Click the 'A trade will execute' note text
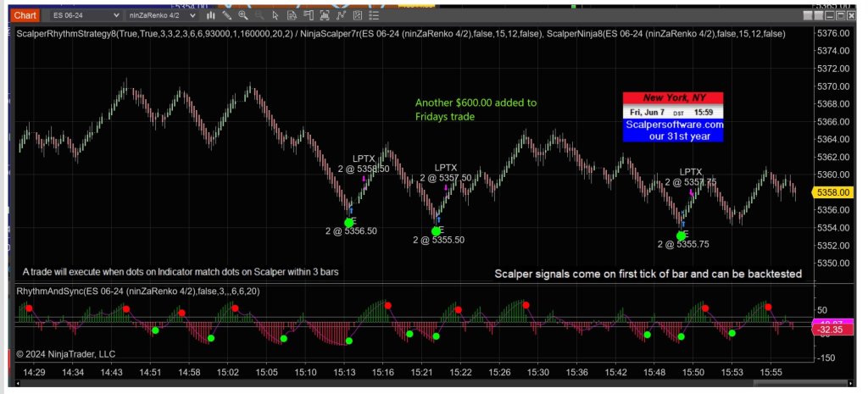868x394 pixels. (x=181, y=272)
